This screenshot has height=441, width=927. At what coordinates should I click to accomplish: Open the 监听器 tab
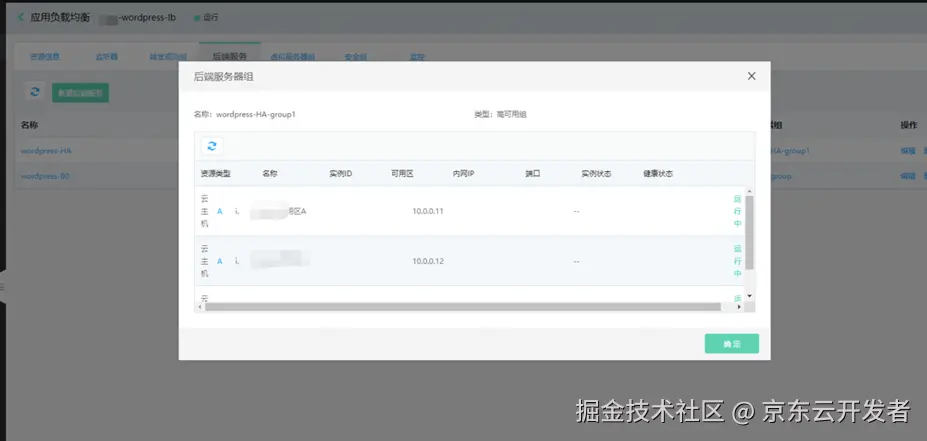tap(106, 57)
